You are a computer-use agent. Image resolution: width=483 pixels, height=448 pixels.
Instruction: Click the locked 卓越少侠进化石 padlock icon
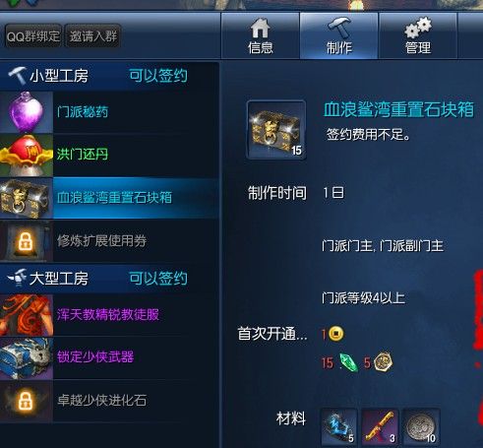(x=27, y=401)
